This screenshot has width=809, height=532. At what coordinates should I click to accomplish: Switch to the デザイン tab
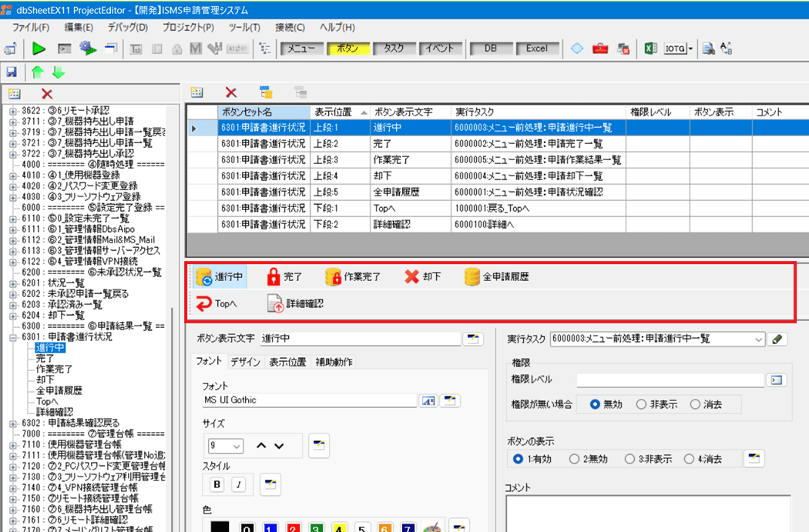coord(246,362)
